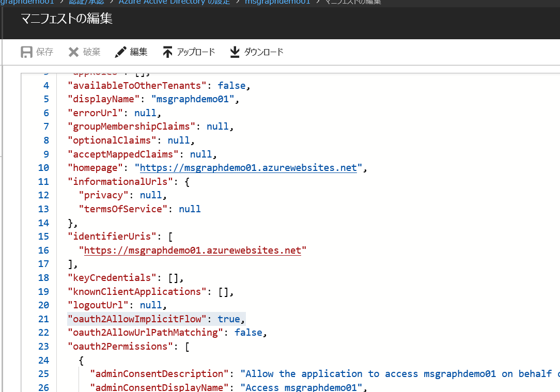
Task: Discard changes using the 破棄 X icon
Action: (x=73, y=52)
